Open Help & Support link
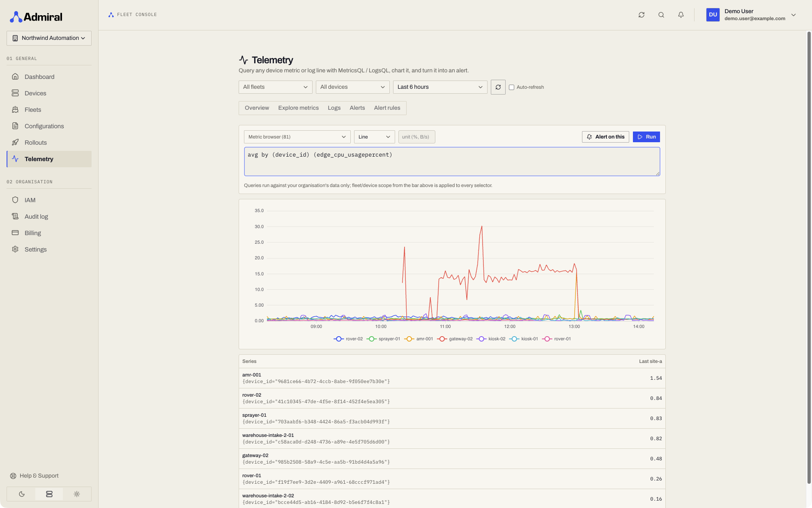 [x=35, y=476]
